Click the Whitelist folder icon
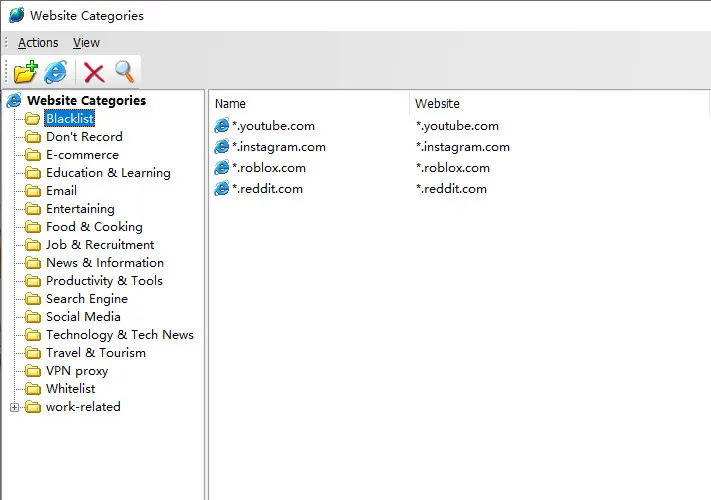This screenshot has height=500, width=711. (33, 389)
